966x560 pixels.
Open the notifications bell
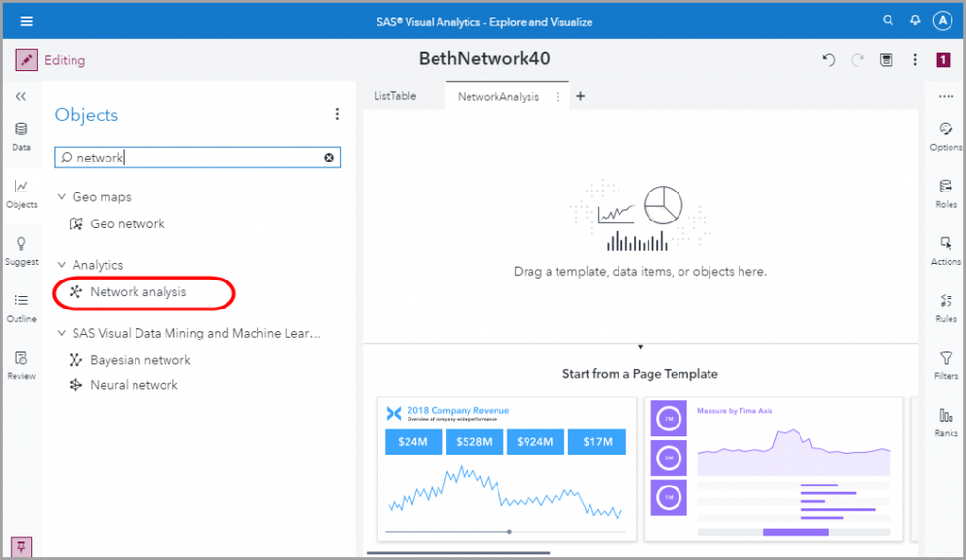pyautogui.click(x=915, y=21)
